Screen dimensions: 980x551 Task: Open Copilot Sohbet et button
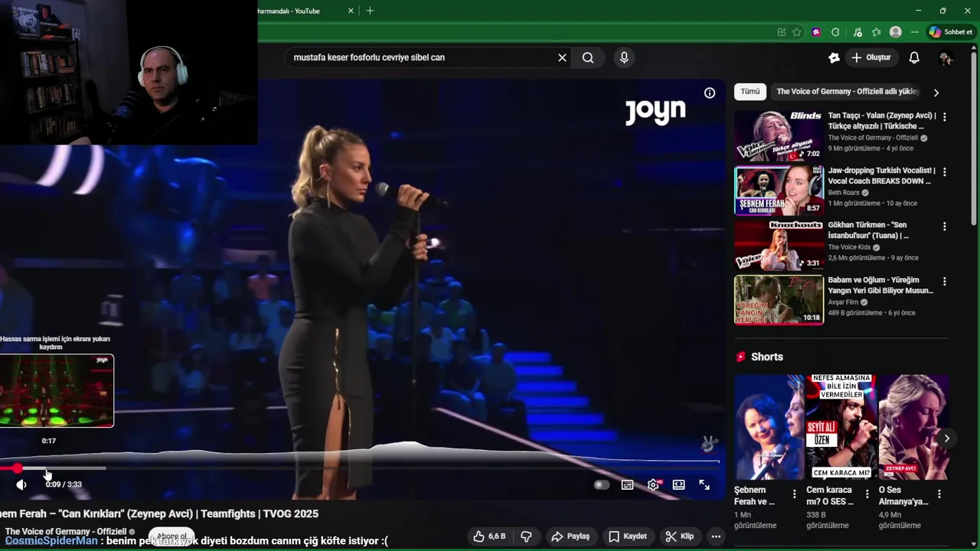(x=951, y=32)
